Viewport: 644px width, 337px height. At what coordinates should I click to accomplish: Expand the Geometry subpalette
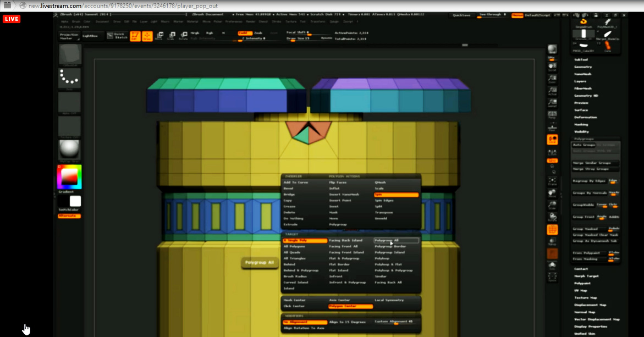click(x=583, y=67)
